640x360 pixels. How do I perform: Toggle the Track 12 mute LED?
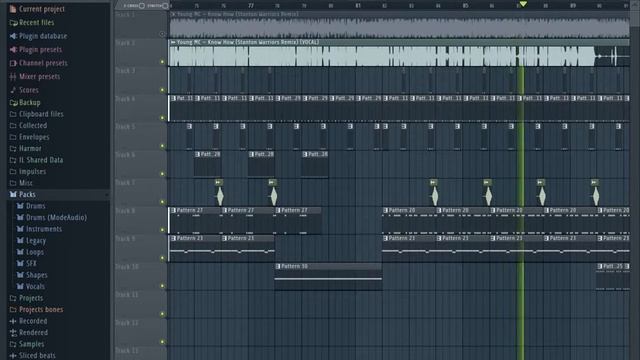click(x=162, y=342)
